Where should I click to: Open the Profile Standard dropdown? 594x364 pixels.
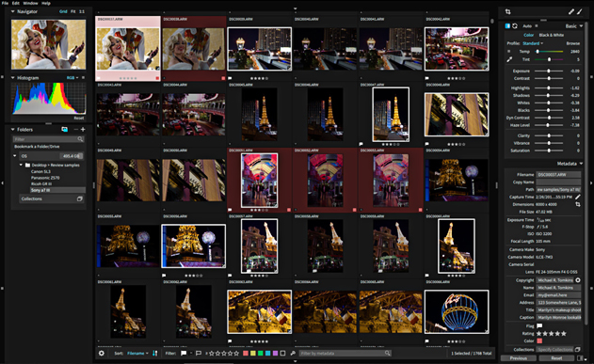(x=533, y=43)
